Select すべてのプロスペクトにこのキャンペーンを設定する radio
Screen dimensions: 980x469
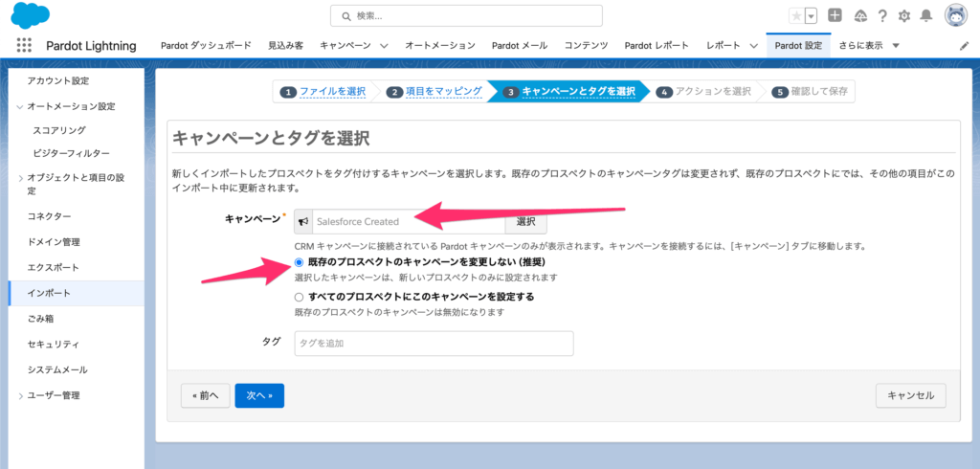coord(299,297)
